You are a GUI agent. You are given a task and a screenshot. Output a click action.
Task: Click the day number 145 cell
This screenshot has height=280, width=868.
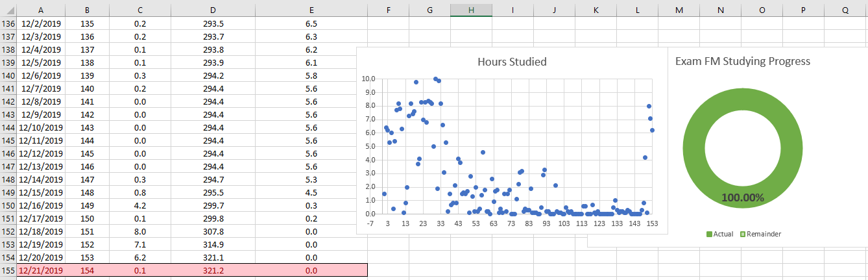pos(87,153)
